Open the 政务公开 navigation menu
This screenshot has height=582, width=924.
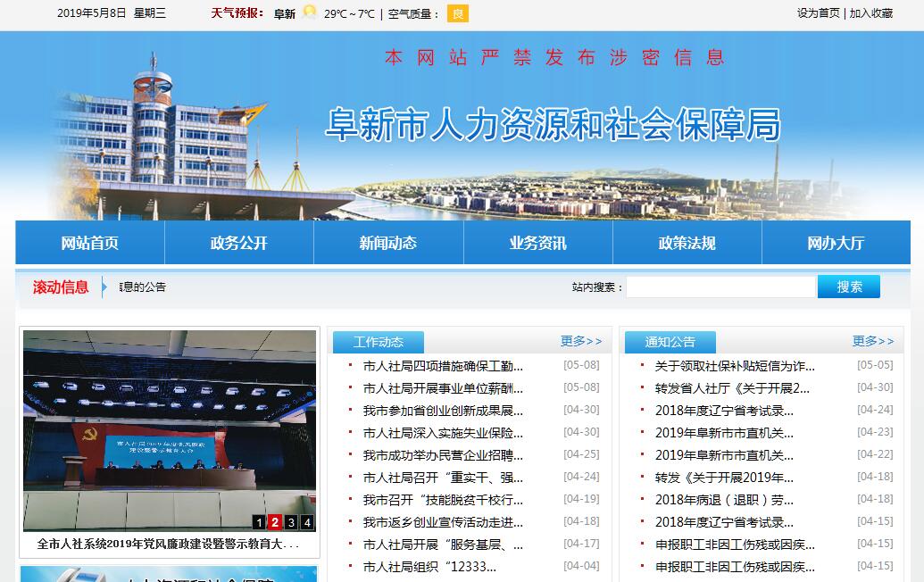(x=239, y=243)
